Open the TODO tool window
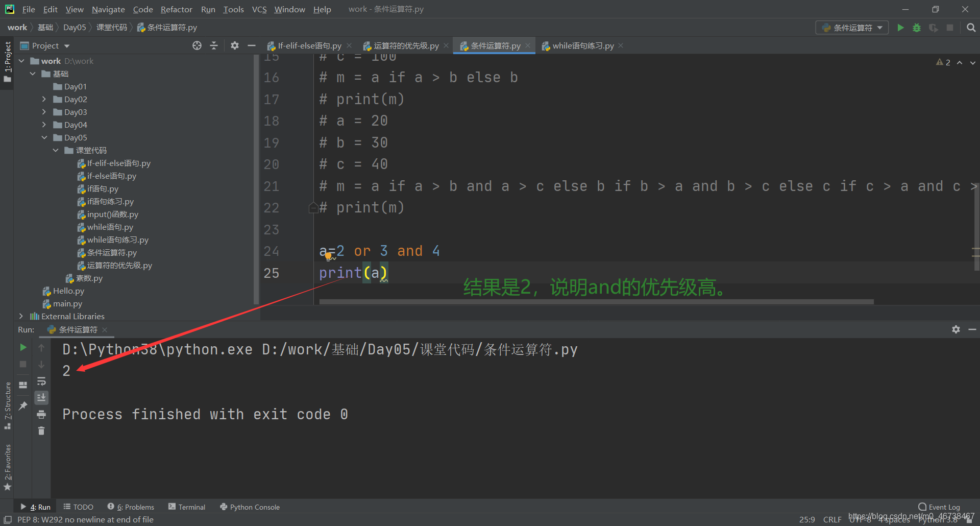The width and height of the screenshot is (980, 526). pos(79,507)
